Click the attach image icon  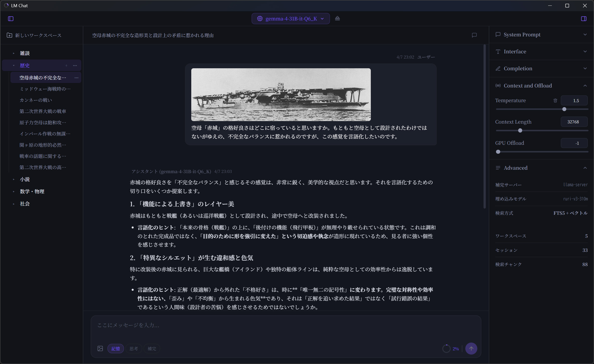click(100, 349)
